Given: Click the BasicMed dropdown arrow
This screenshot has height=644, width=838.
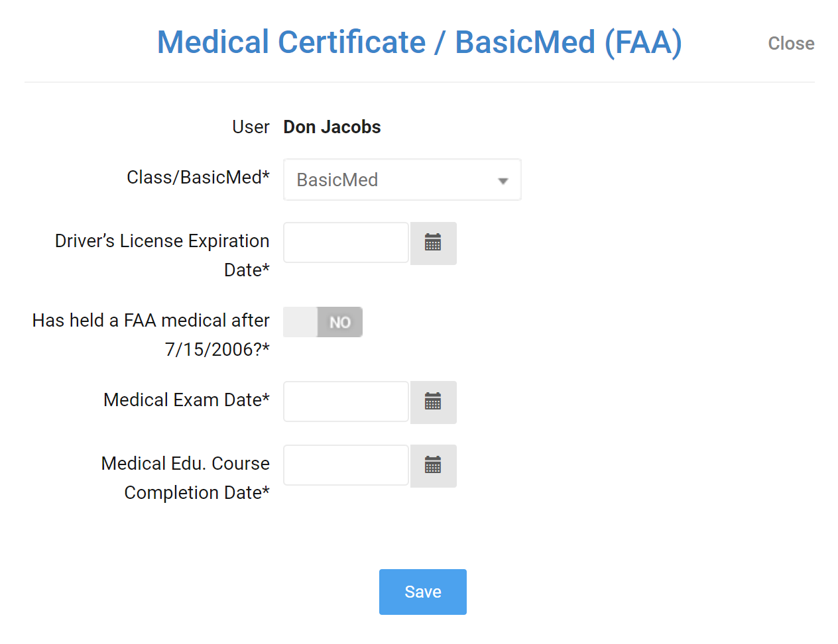Looking at the screenshot, I should coord(503,179).
